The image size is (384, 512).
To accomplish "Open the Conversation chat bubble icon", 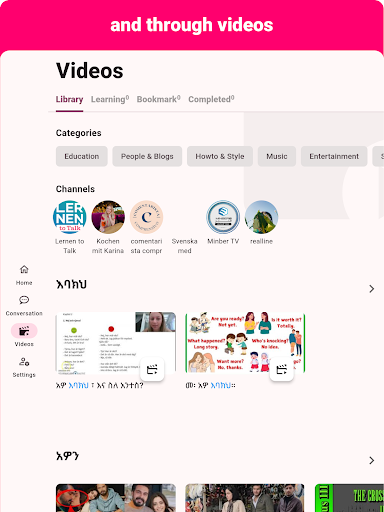I will tap(24, 300).
